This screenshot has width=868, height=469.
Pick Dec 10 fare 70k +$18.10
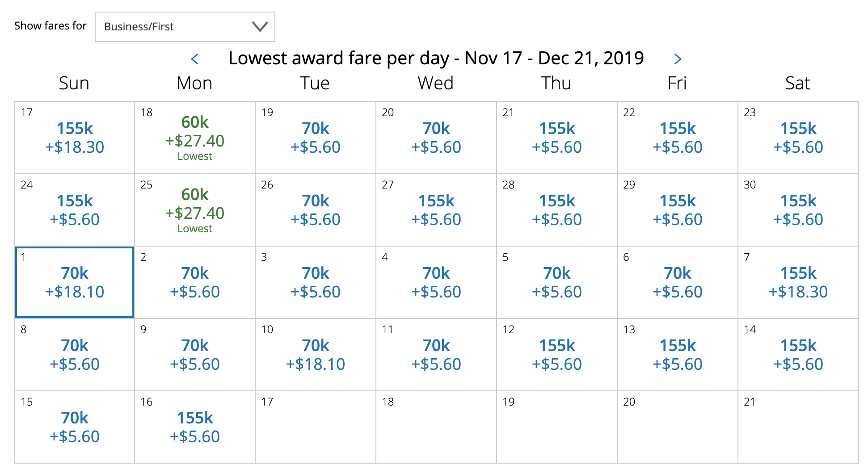click(x=316, y=355)
